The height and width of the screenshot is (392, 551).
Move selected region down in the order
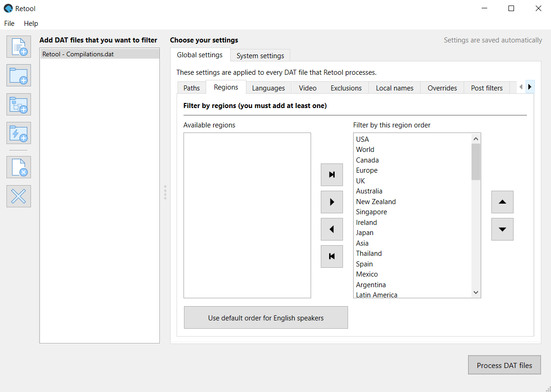coord(502,229)
